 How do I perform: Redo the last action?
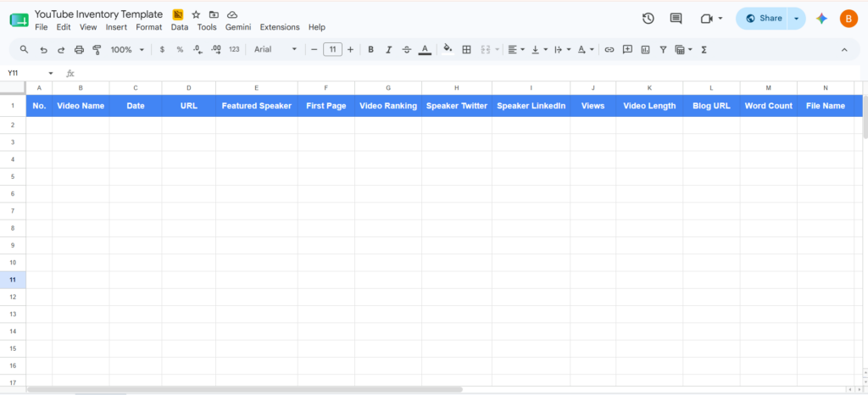click(x=61, y=50)
